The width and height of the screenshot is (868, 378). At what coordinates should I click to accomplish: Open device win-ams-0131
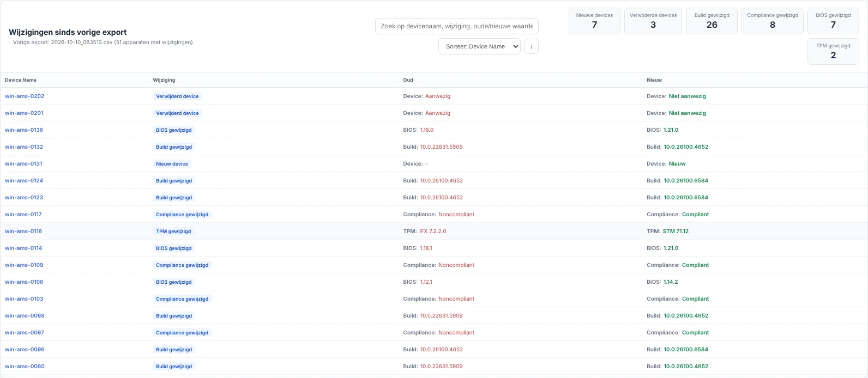coord(23,164)
